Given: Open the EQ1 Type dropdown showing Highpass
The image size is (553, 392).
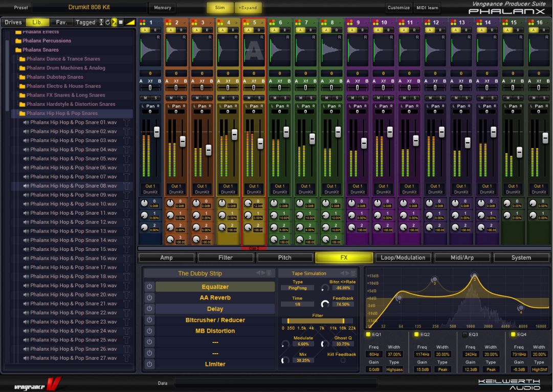Looking at the screenshot, I should 394,370.
